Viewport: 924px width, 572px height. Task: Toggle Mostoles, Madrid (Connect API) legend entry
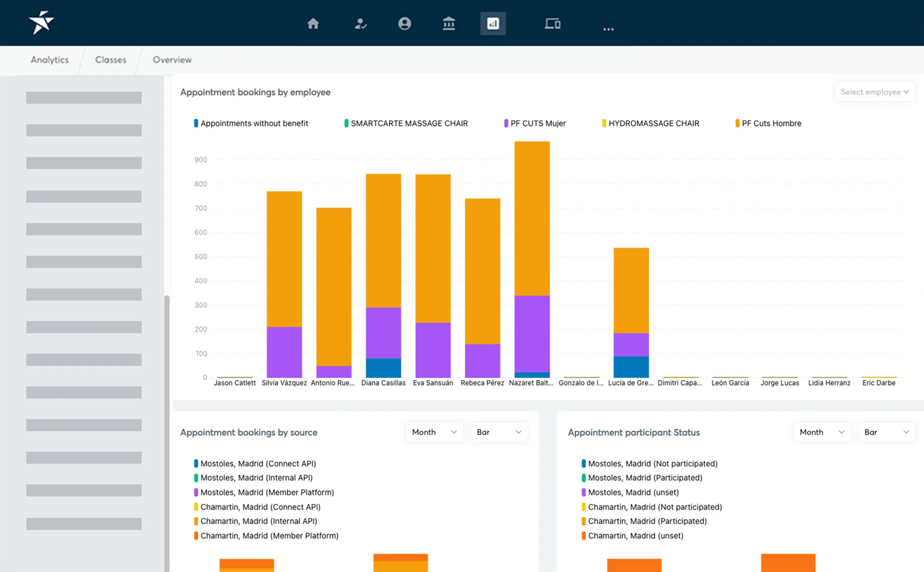[x=258, y=463]
